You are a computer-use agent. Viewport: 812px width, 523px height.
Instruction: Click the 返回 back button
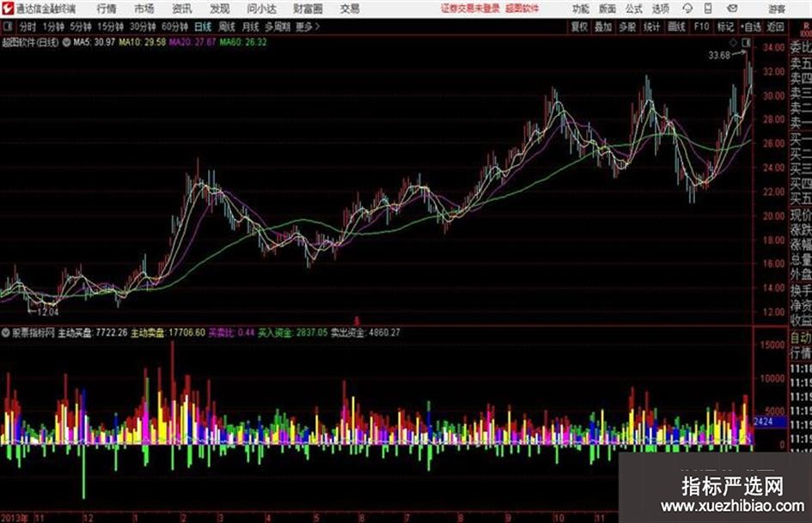pyautogui.click(x=775, y=27)
